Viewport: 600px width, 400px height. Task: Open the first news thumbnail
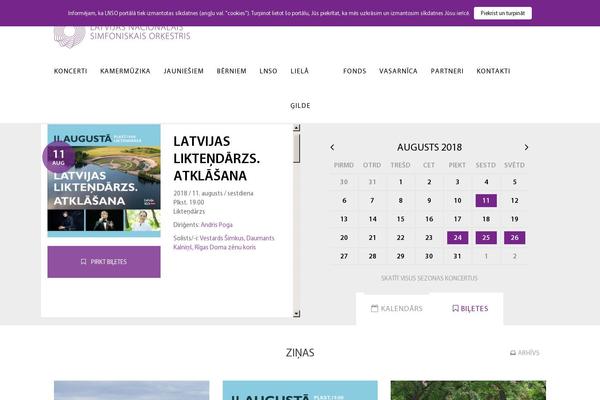coord(132,390)
